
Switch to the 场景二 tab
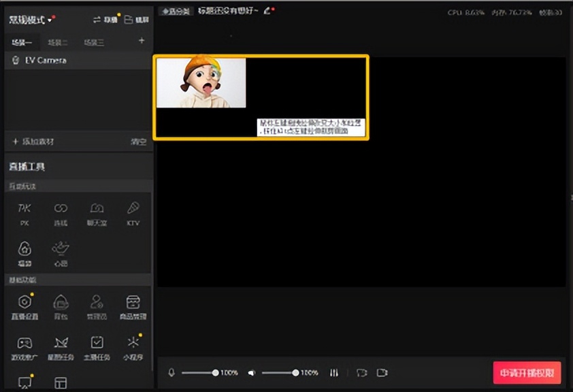(58, 42)
